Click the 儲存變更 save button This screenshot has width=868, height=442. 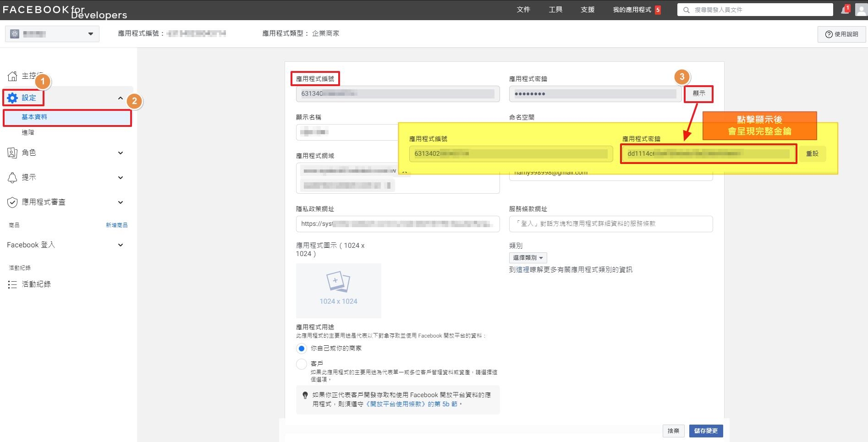pyautogui.click(x=706, y=431)
